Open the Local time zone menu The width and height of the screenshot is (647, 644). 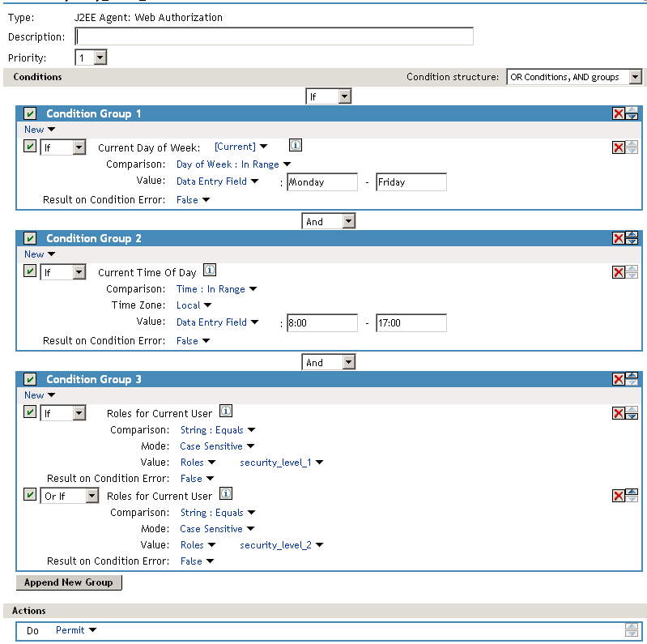click(x=194, y=305)
